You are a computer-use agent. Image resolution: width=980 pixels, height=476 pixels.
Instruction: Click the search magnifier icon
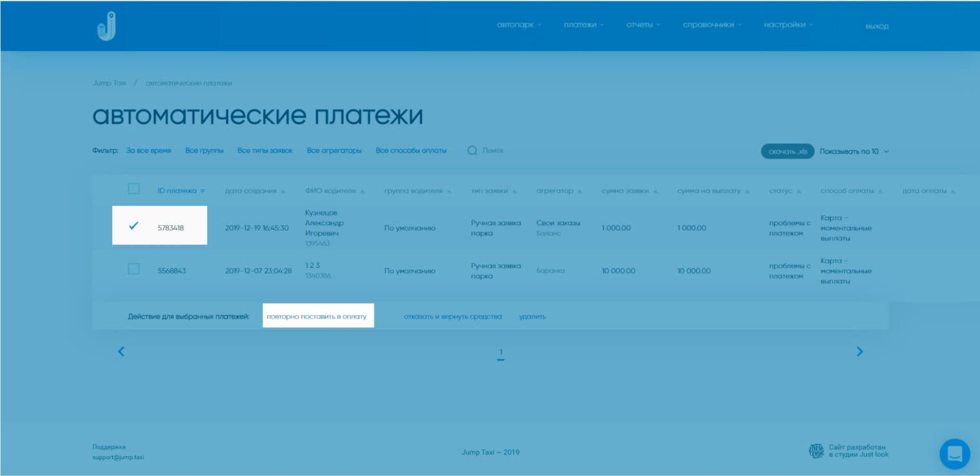click(473, 150)
